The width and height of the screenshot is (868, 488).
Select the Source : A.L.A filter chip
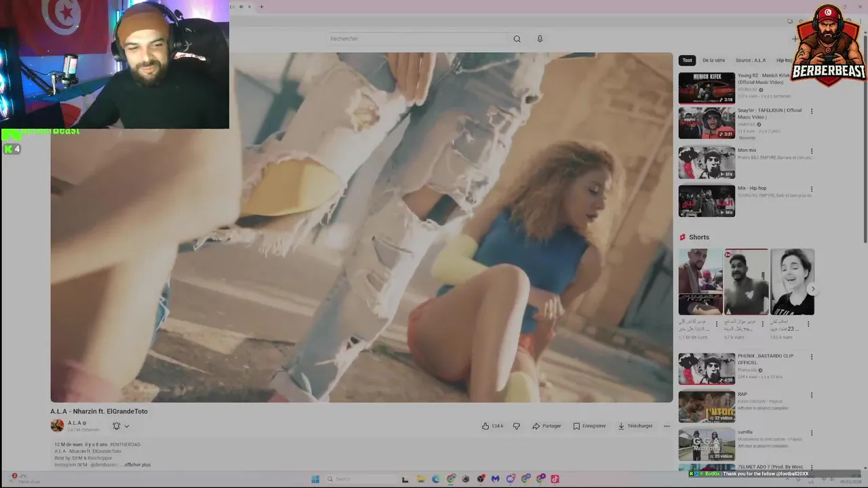click(x=750, y=60)
